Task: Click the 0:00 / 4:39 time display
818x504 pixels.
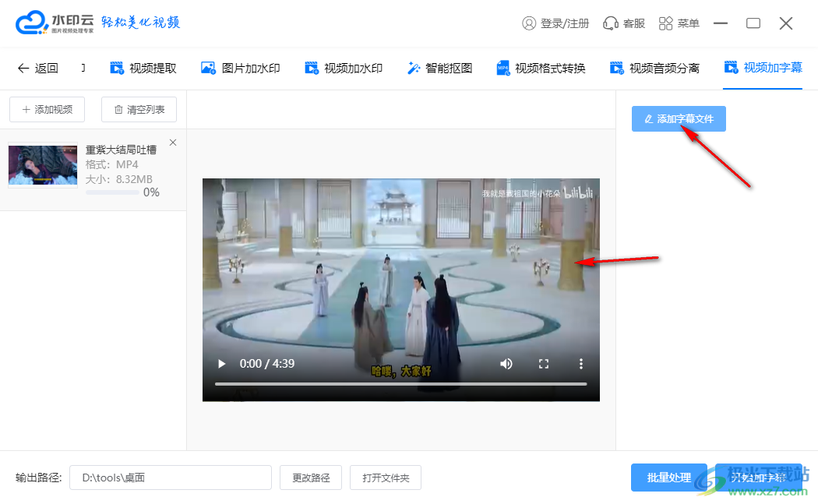Action: pos(267,364)
